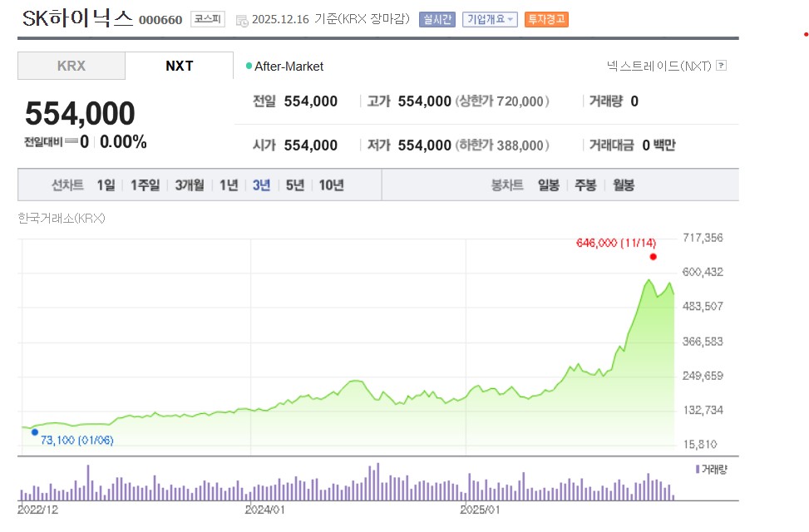Select the 1주일 chart period

click(x=145, y=185)
